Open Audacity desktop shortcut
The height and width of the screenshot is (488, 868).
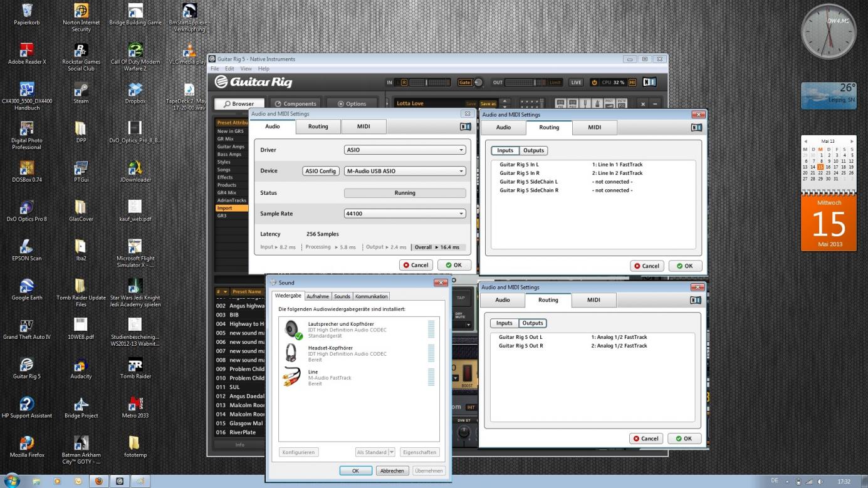pyautogui.click(x=81, y=368)
